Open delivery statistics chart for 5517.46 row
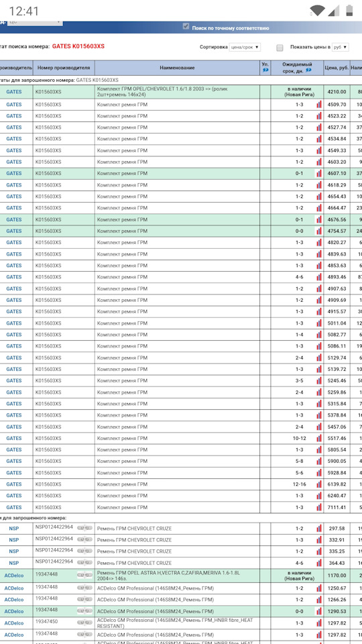Image resolution: width=362 pixels, height=644 pixels. coord(319,438)
